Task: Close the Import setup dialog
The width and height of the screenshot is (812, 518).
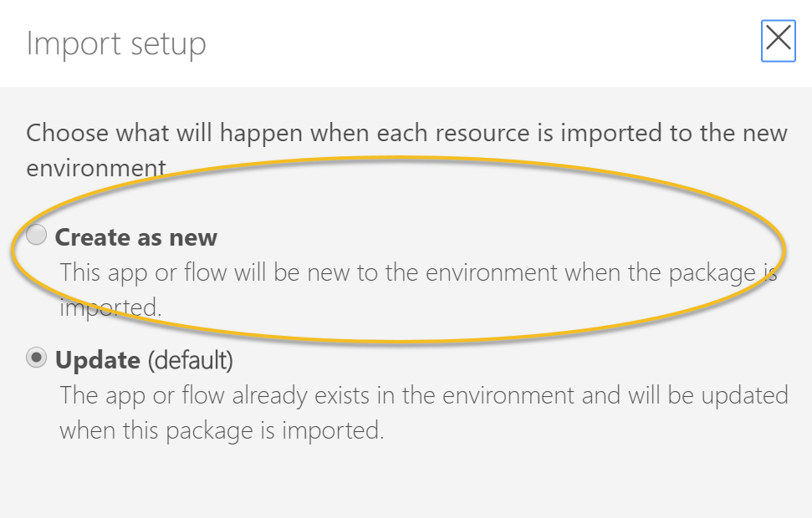Action: click(778, 40)
